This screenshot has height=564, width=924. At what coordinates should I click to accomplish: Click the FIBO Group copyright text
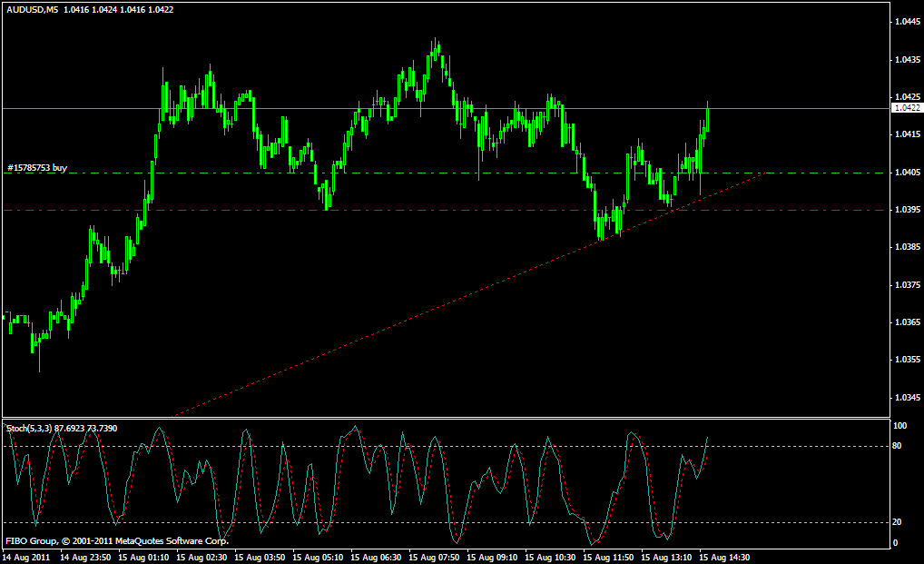point(117,541)
